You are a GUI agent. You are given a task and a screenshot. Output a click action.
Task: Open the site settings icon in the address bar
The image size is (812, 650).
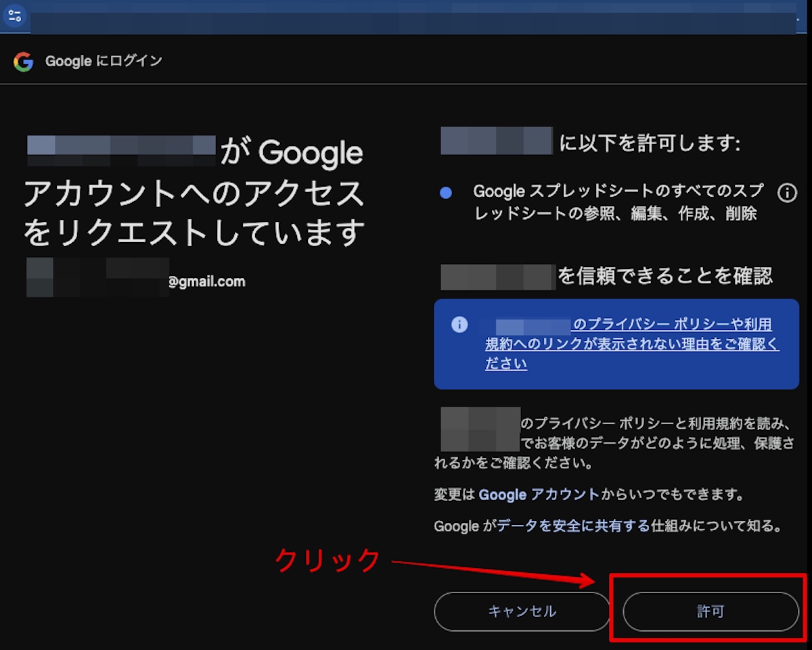tap(15, 16)
